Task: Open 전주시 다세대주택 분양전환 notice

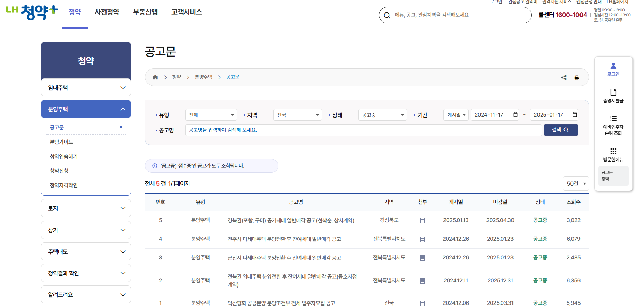Action: tap(284, 239)
